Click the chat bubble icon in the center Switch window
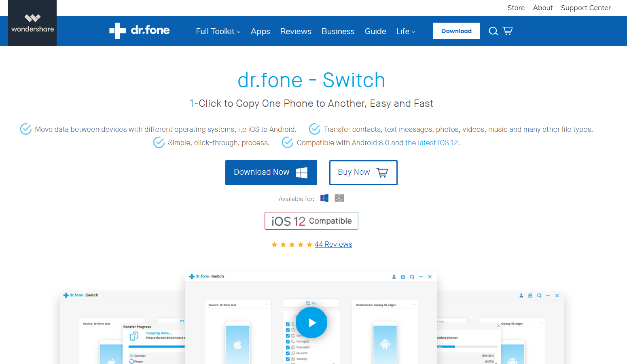The image size is (627, 364). pyautogui.click(x=412, y=277)
